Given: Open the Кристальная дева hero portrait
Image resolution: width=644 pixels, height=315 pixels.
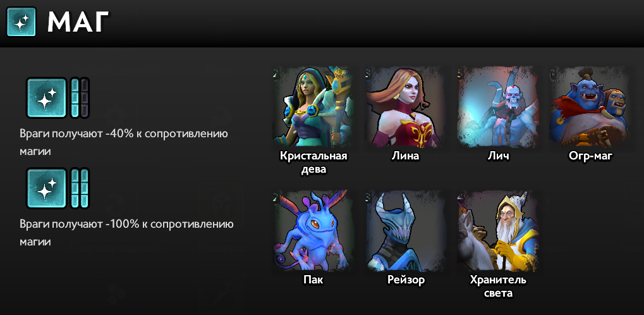Looking at the screenshot, I should (x=314, y=107).
